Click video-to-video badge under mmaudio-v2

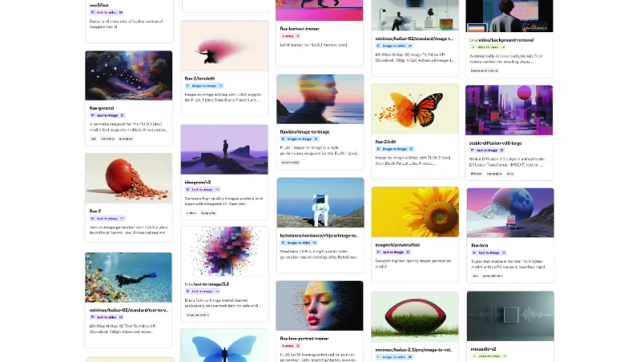click(x=490, y=356)
